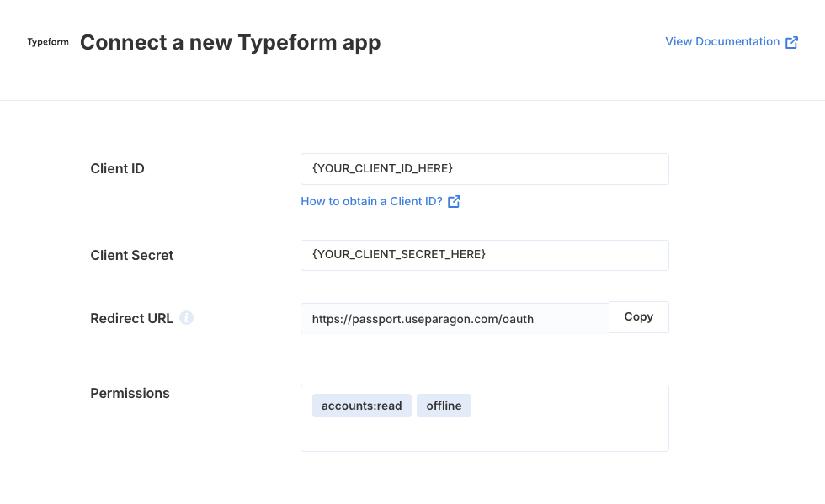This screenshot has width=825, height=504.
Task: Select the accounts:read permission tag
Action: tap(361, 406)
